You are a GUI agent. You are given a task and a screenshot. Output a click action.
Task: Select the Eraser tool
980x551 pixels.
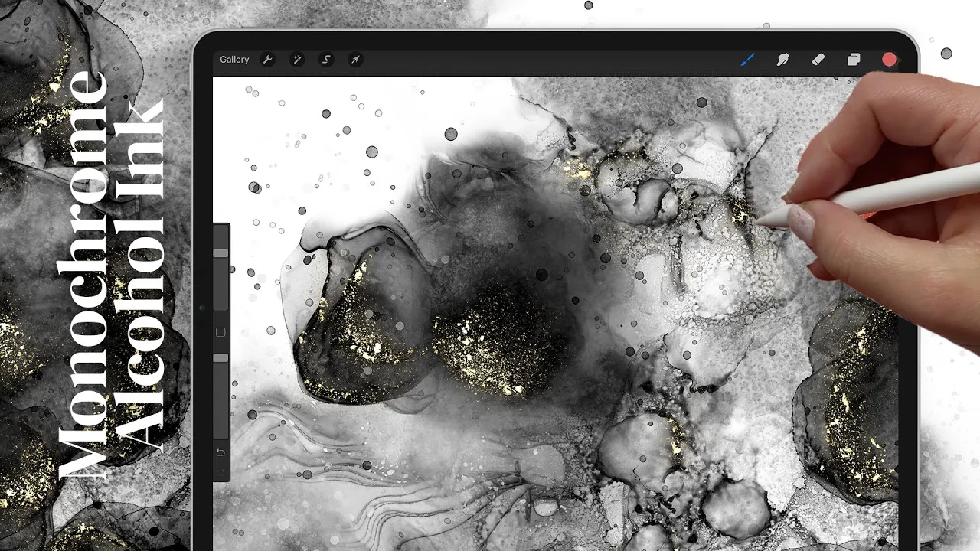point(818,59)
